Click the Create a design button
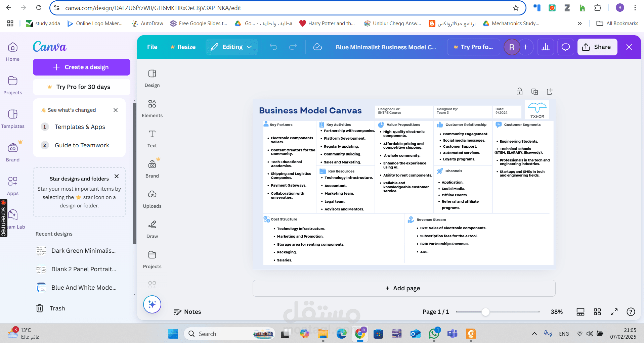Viewport: 644px width, 343px height. click(x=82, y=67)
